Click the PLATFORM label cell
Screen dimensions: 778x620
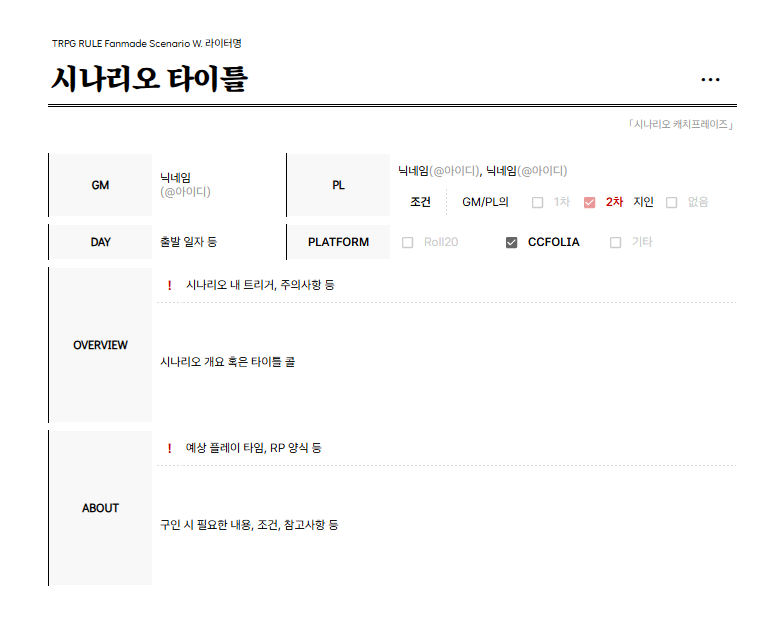point(338,242)
